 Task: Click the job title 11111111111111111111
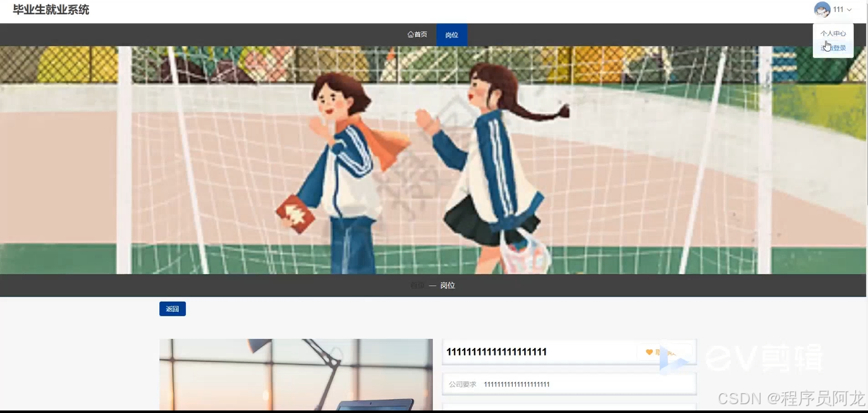pos(496,352)
